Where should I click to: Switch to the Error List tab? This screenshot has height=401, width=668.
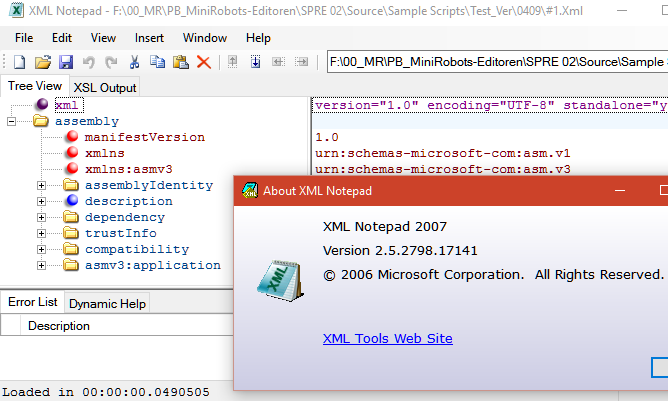32,302
